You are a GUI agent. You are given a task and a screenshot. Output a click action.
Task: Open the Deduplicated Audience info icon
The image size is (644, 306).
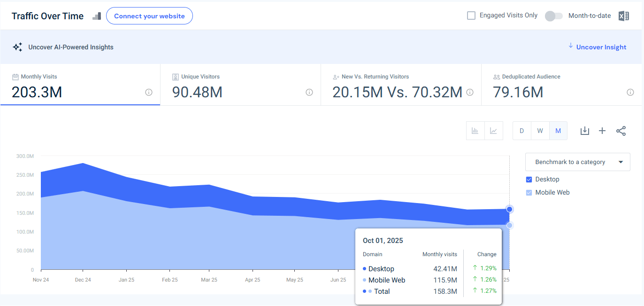(x=630, y=93)
